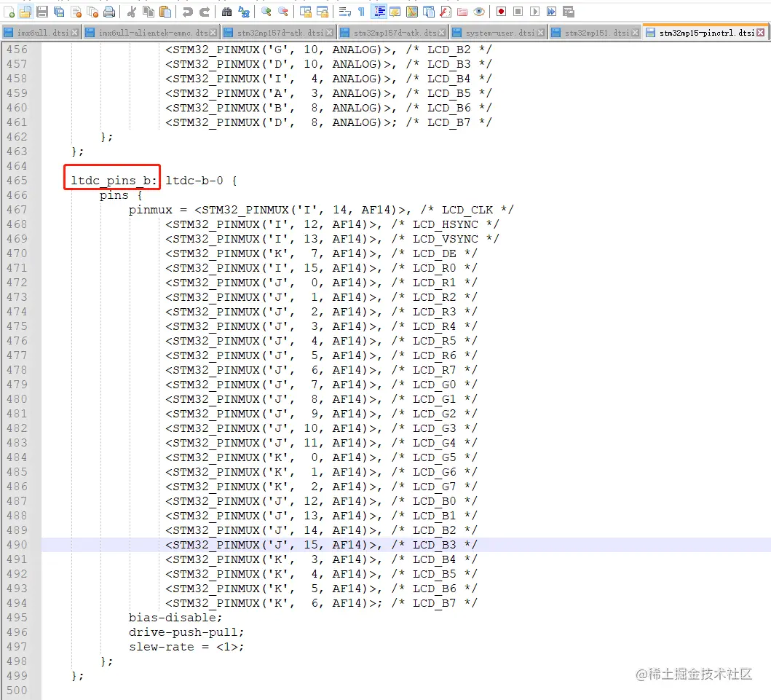Switch to the imx6ull.dtsi tab
The height and width of the screenshot is (700, 771).
[x=42, y=33]
